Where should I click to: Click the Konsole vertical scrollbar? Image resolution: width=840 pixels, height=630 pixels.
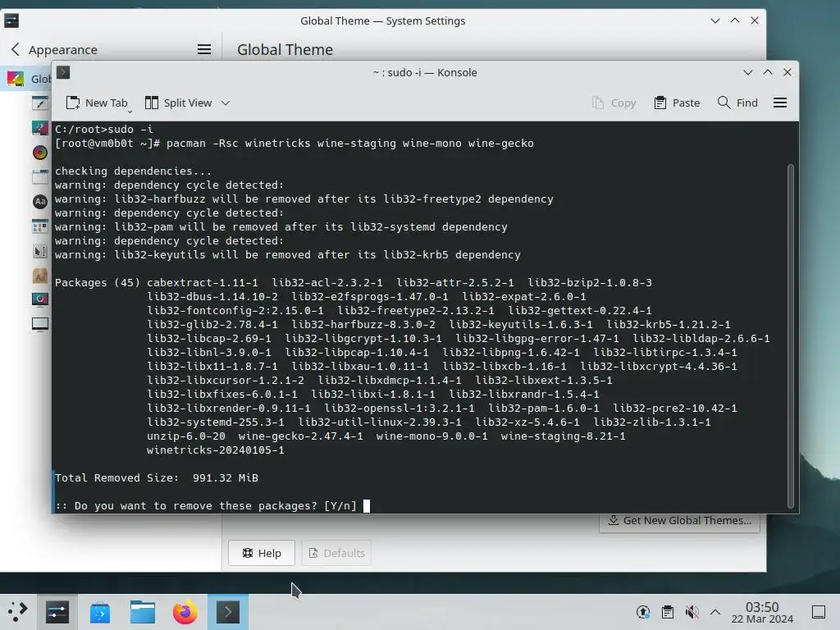click(790, 336)
